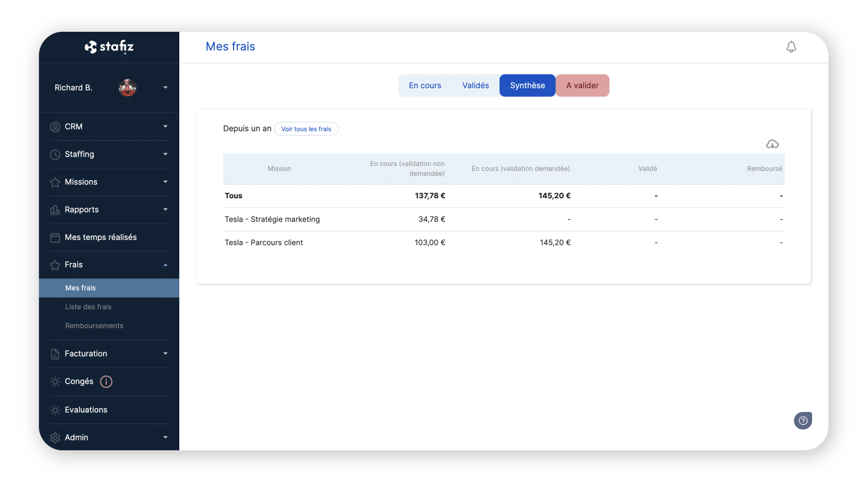Open Liste des frais submenu
Screen dimensions: 868x481
88,307
